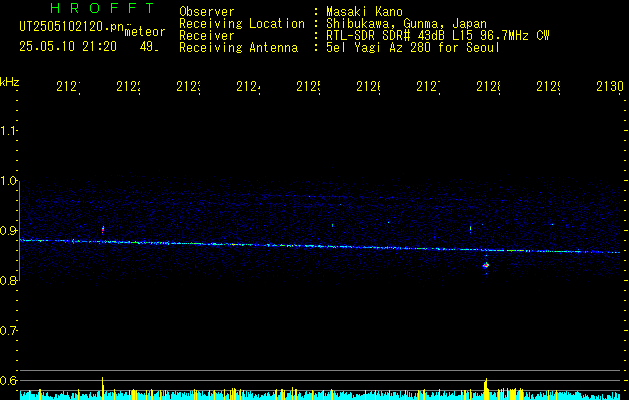Click the yellow intensity spike cluster at bottom right
The image size is (629, 400).
coord(486,389)
